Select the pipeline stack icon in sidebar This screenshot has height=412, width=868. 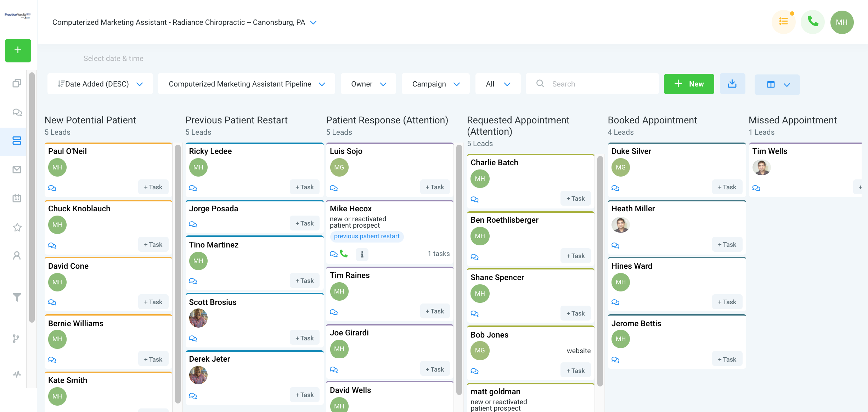click(x=17, y=141)
